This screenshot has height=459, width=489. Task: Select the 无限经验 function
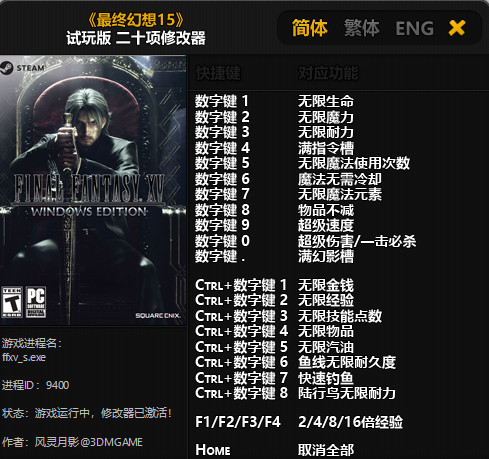tap(326, 300)
